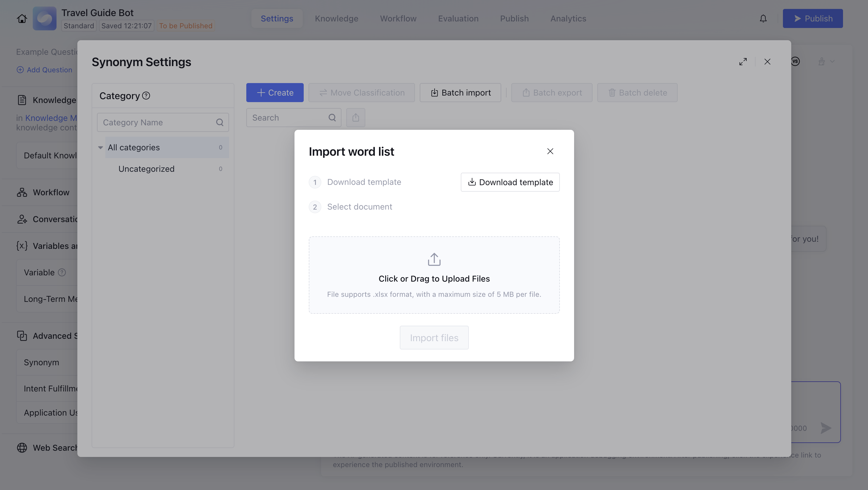The width and height of the screenshot is (868, 490).
Task: Click the Category Name input field
Action: pyautogui.click(x=157, y=122)
